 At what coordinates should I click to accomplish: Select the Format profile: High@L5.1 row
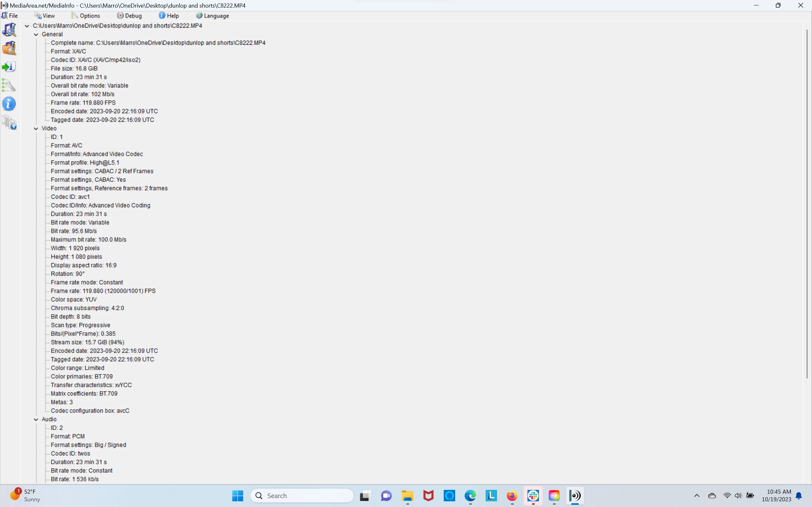pyautogui.click(x=85, y=163)
